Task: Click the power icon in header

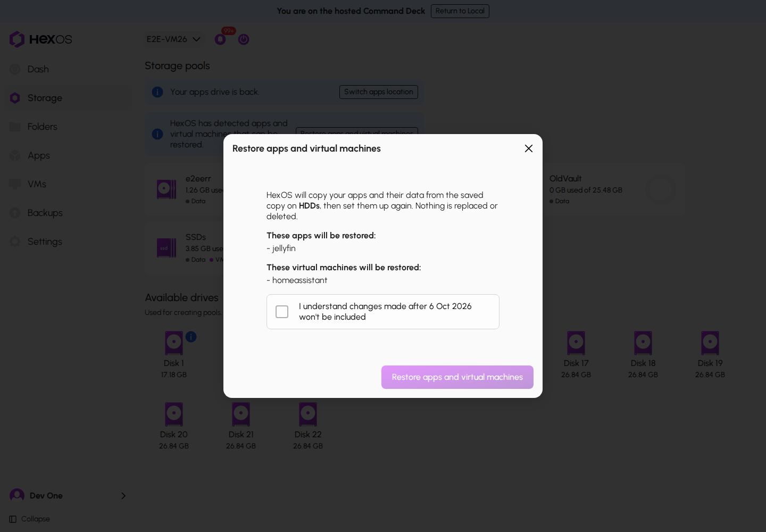Action: (x=244, y=39)
